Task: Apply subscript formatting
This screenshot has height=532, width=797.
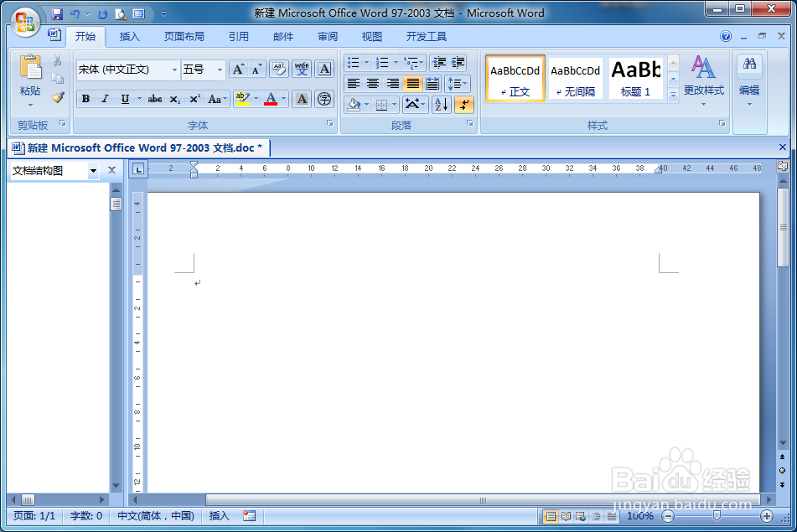Action: (x=175, y=99)
